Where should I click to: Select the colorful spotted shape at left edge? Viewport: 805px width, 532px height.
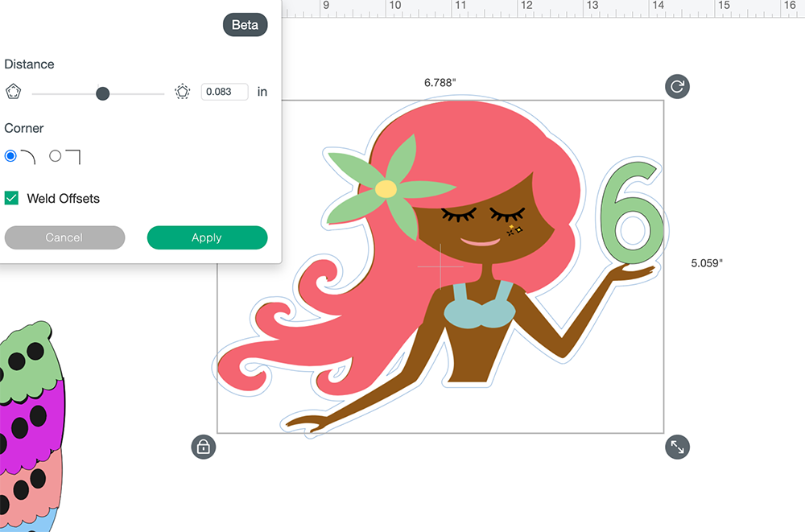[28, 419]
